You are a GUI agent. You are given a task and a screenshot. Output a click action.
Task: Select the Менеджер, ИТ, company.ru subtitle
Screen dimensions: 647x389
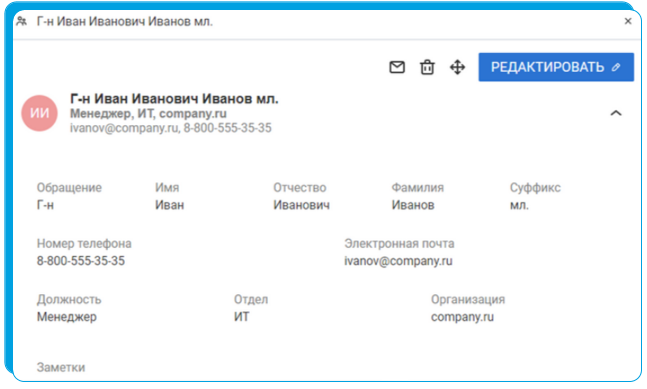click(148, 113)
